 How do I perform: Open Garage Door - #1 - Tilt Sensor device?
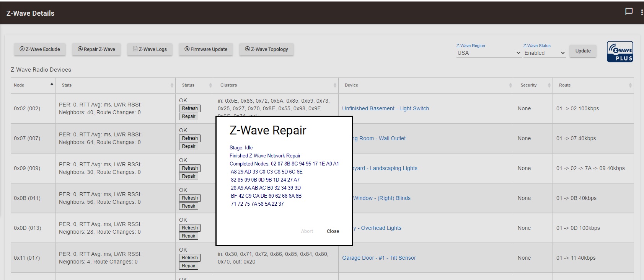click(x=379, y=258)
